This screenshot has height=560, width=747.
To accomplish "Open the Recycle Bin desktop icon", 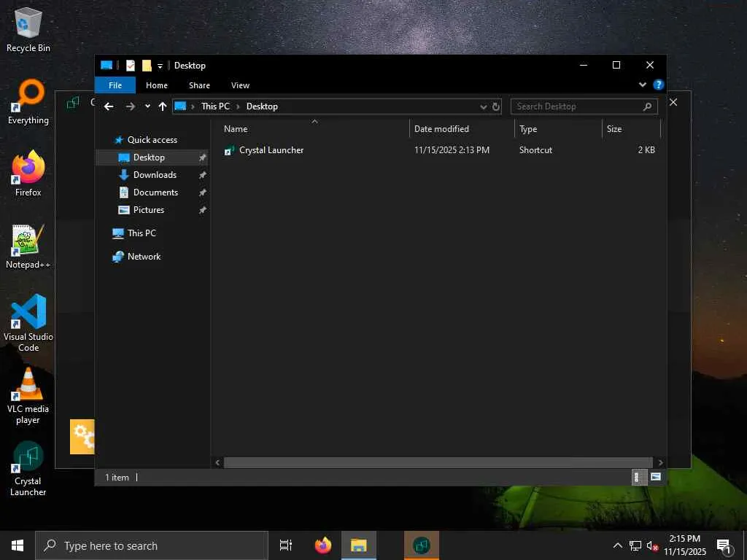I will pos(28,30).
